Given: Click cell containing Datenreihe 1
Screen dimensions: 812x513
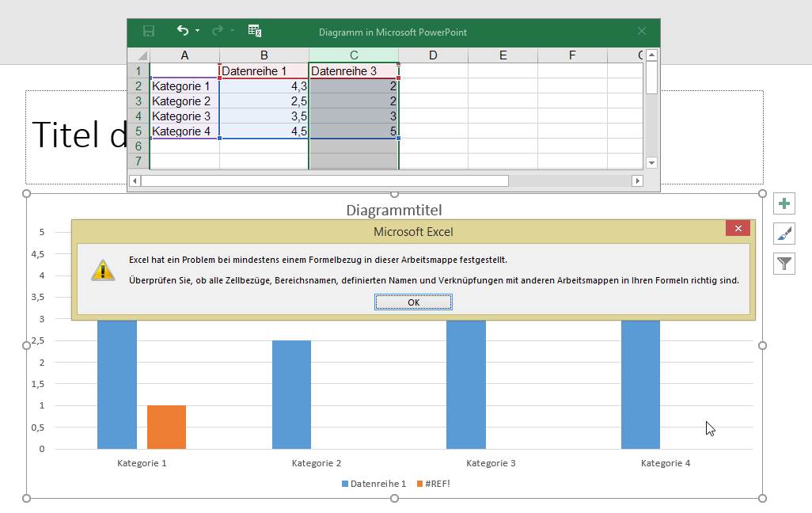Looking at the screenshot, I should (264, 71).
